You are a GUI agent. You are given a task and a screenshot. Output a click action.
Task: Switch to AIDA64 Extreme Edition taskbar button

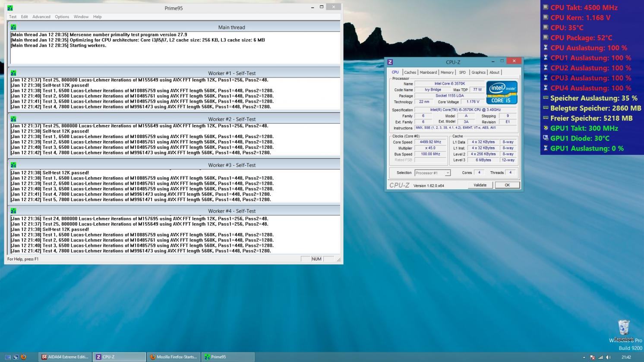point(65,357)
